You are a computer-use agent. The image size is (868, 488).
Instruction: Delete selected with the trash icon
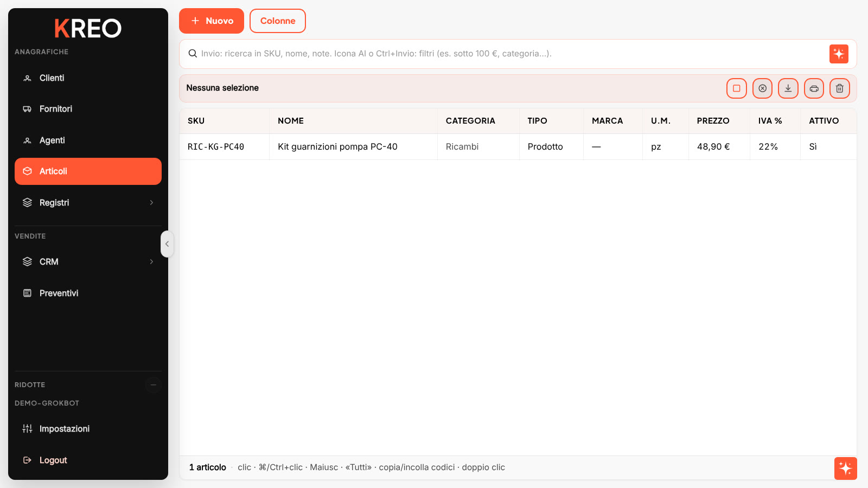coord(840,88)
